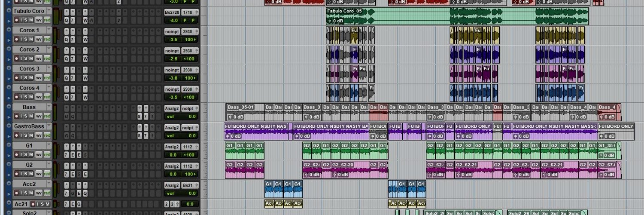The width and height of the screenshot is (644, 215).
Task: Click the -2.5 volume field on Coros 2
Action: coord(173,59)
